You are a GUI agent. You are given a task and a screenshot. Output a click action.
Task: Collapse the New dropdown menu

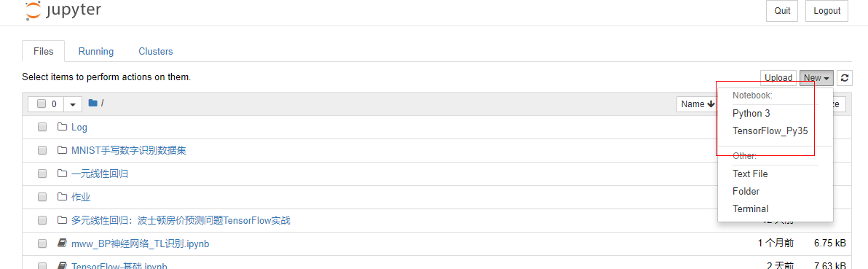point(816,78)
